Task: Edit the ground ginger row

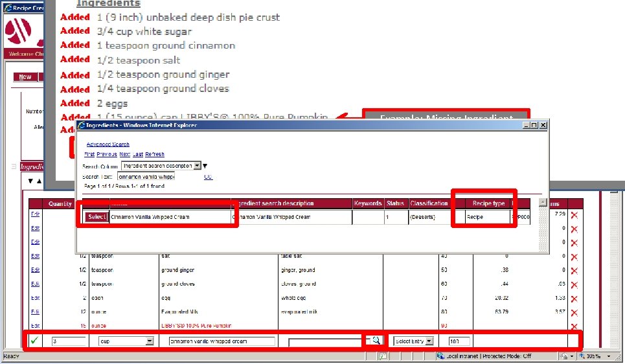Action: 35,270
